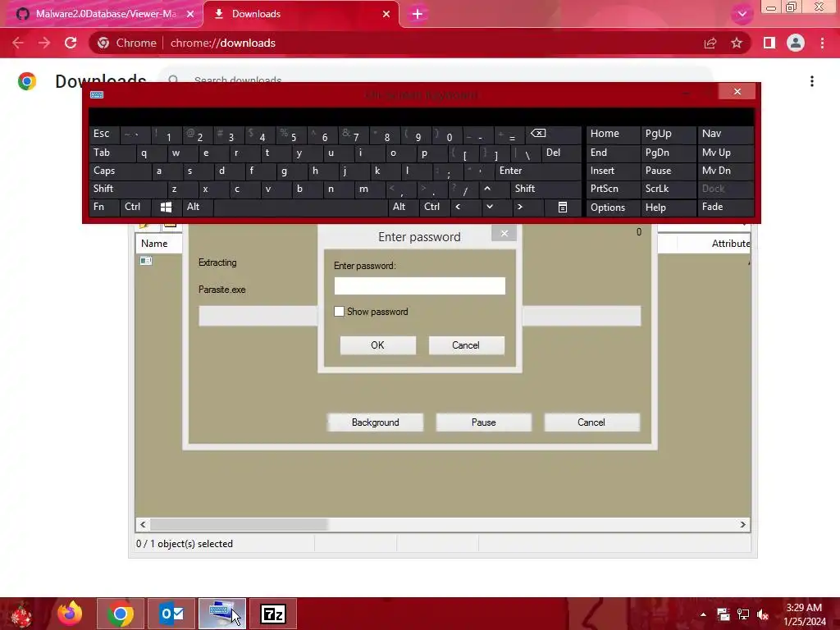The height and width of the screenshot is (630, 840).
Task: Cancel the extraction progress dialog
Action: pyautogui.click(x=591, y=422)
